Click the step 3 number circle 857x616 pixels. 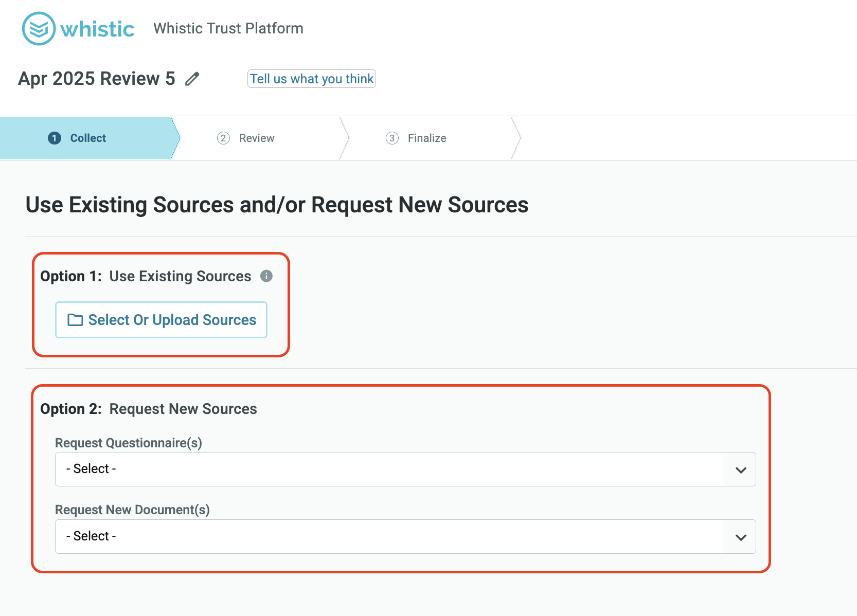click(392, 138)
